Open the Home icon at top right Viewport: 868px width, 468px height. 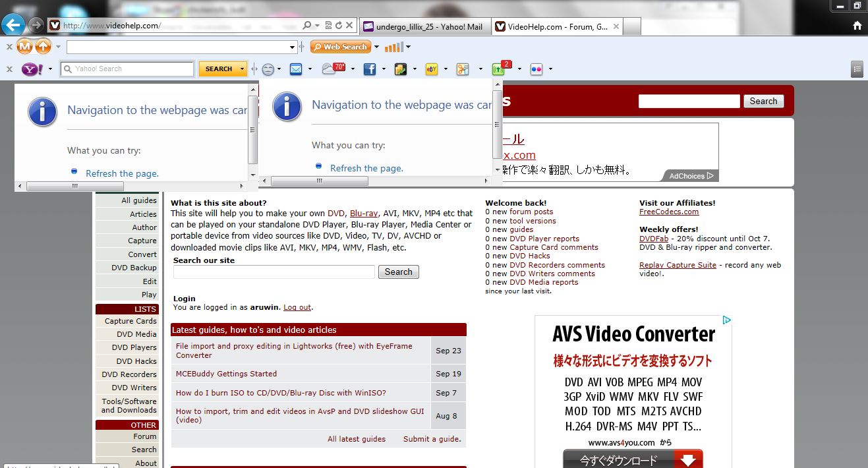pos(857,26)
